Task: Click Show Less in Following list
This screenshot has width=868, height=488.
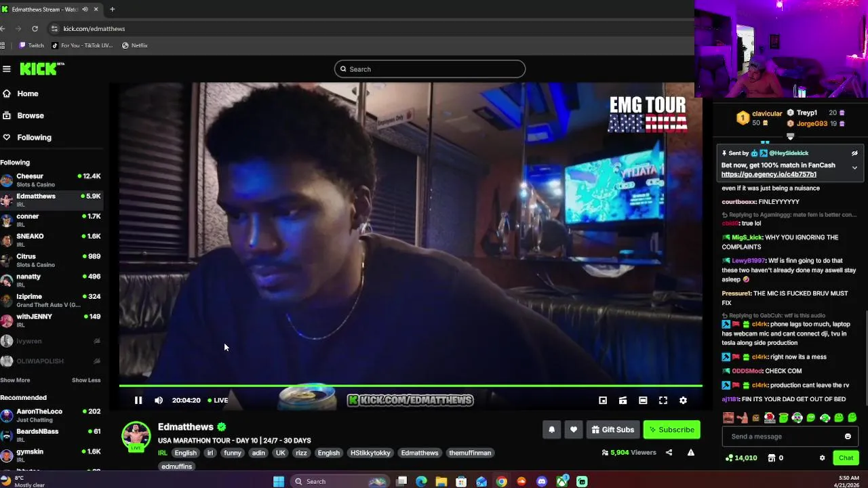Action: pyautogui.click(x=86, y=380)
